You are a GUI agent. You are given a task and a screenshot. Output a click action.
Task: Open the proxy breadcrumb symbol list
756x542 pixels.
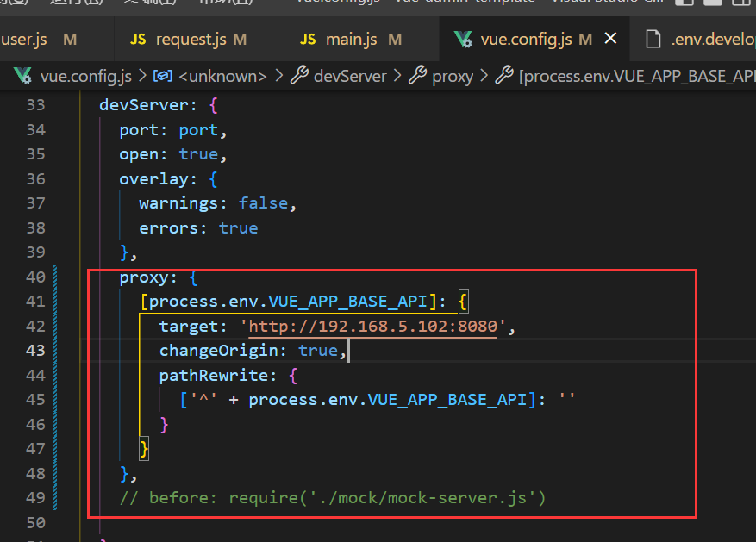pos(453,77)
